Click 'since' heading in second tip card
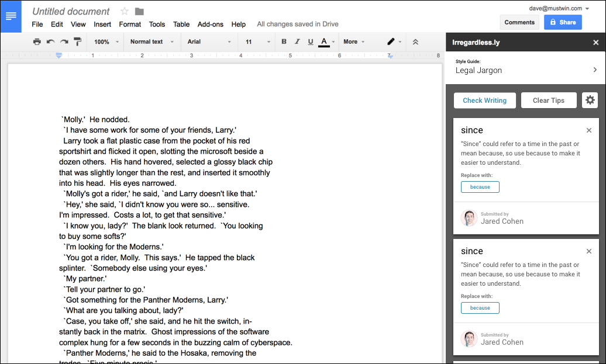Screen dimensions: 606x364 pos(472,251)
